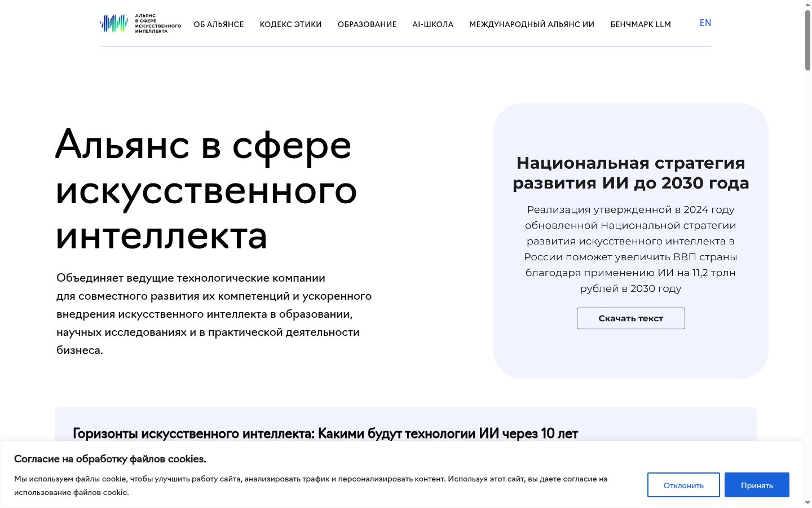Click the paragraph starting Объединяет ведущие технологические компании
The image size is (812, 508).
pos(214,314)
